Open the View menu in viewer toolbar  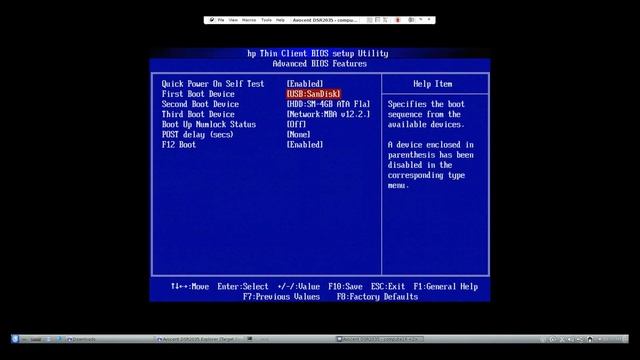point(233,20)
